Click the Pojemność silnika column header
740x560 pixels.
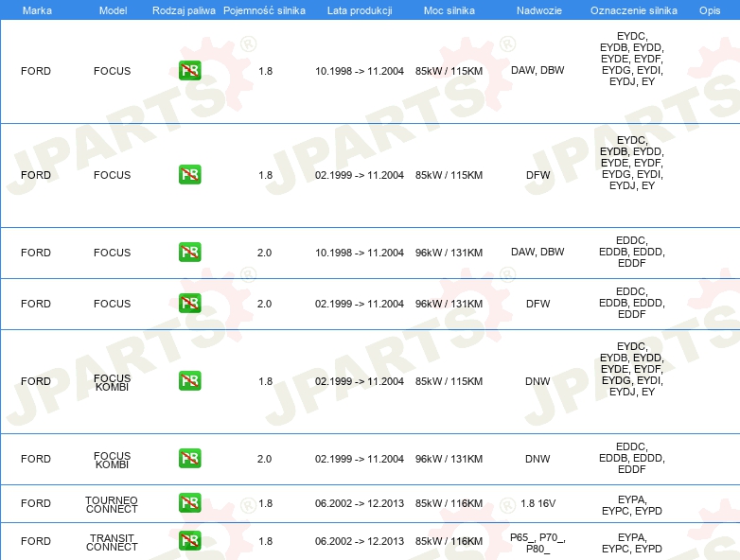264,10
